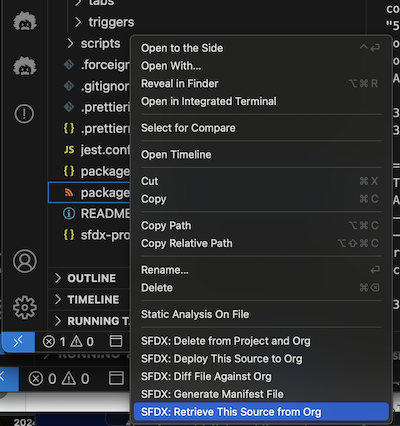The width and height of the screenshot is (400, 426).
Task: Choose Reveal in Finder
Action: (x=261, y=83)
